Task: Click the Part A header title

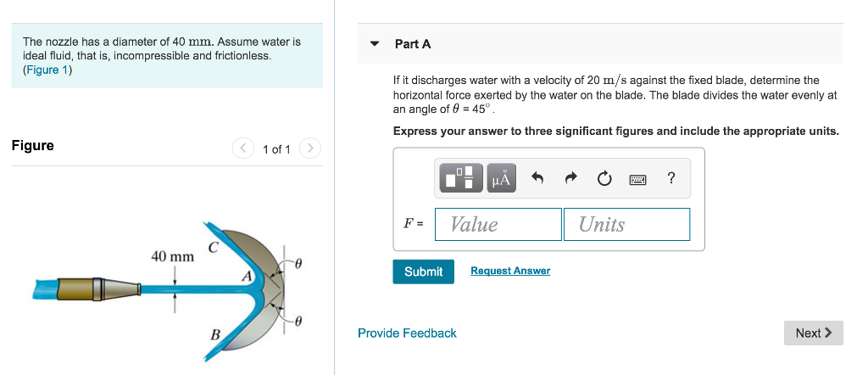Action: [x=413, y=44]
